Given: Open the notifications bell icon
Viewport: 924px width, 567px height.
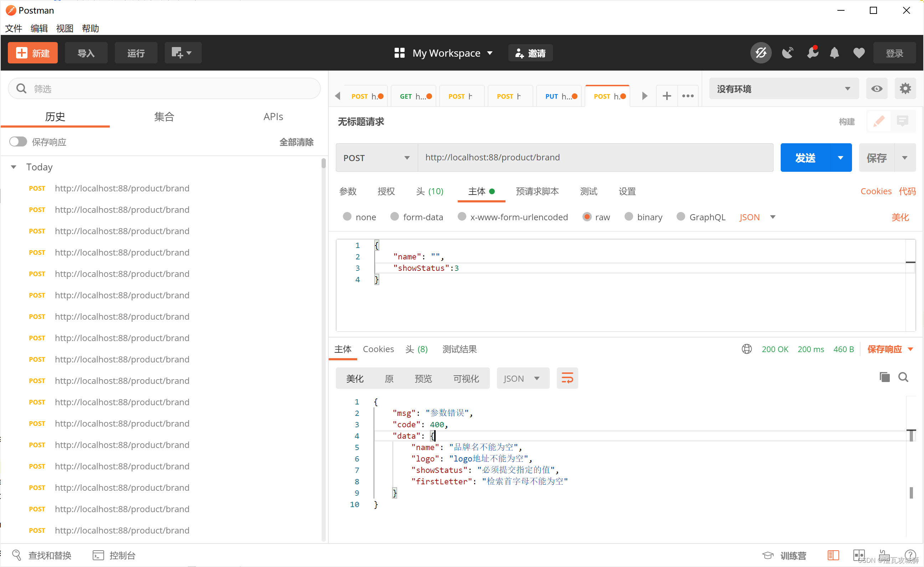Looking at the screenshot, I should point(835,53).
